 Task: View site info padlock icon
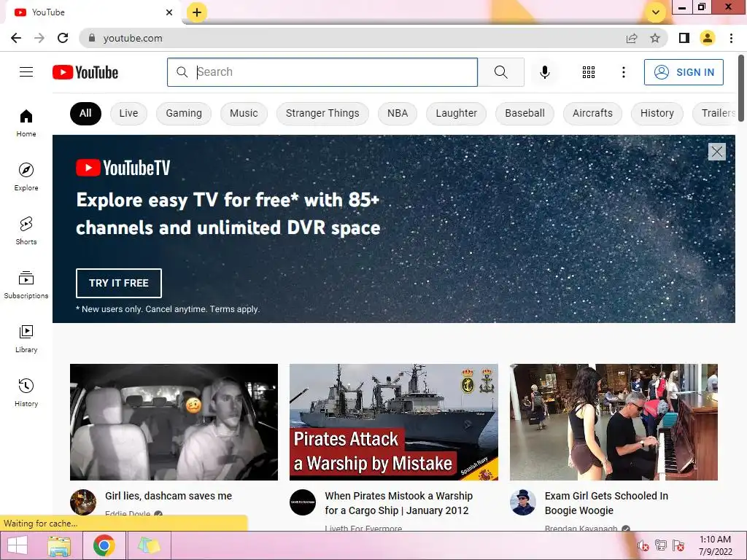tap(92, 38)
